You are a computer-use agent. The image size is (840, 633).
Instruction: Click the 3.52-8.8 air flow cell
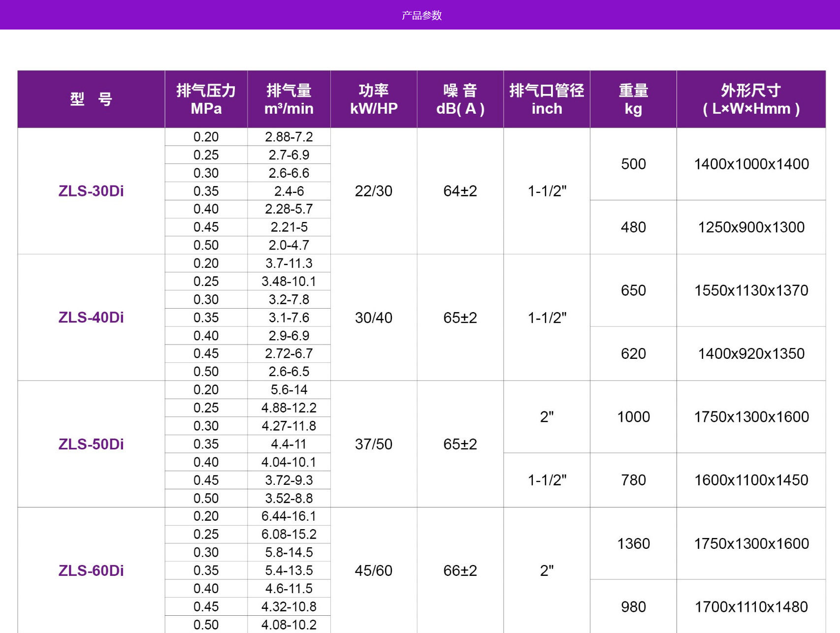pos(289,498)
